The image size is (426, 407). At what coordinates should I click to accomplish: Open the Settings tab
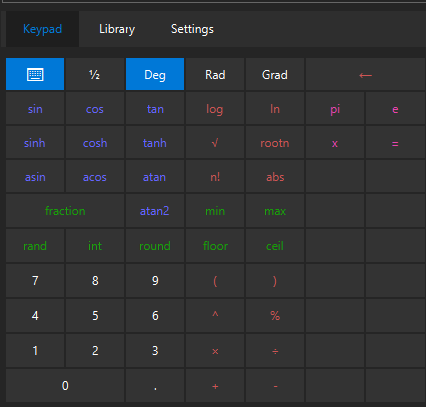[192, 29]
